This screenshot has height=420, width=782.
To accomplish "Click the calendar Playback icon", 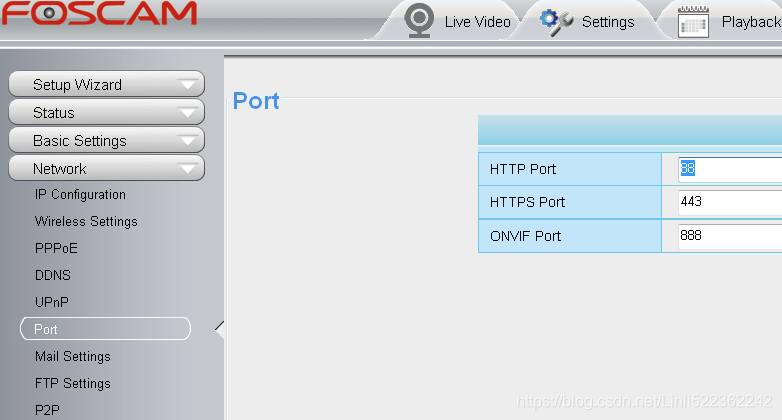I will coord(693,21).
